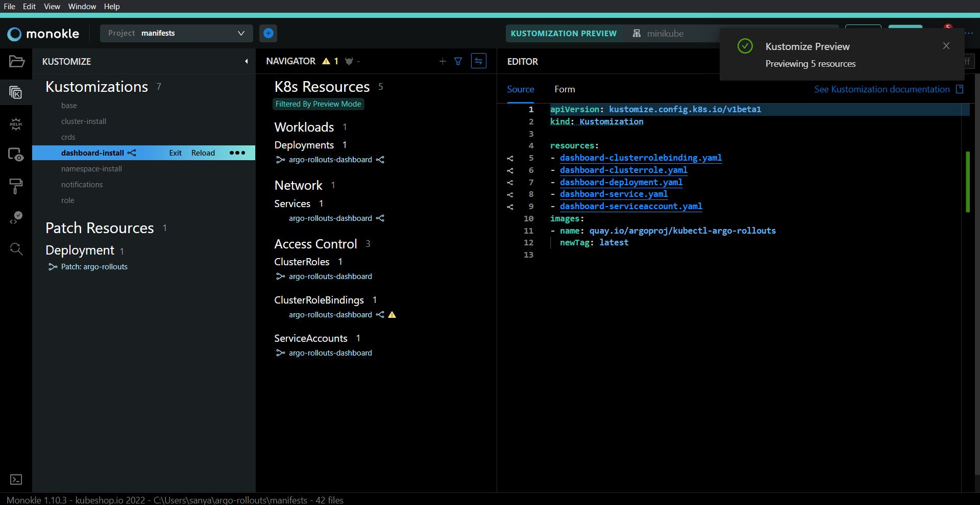This screenshot has width=980, height=505.
Task: Collapse the K8s Resources header
Action: pos(322,87)
